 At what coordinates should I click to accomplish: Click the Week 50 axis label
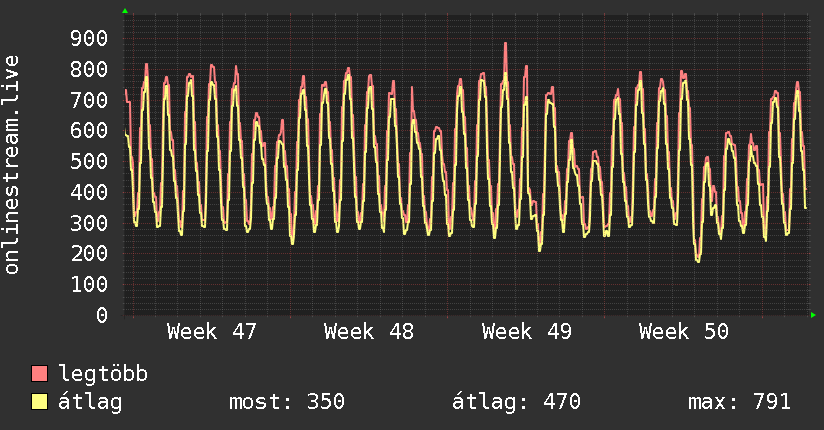[x=684, y=332]
